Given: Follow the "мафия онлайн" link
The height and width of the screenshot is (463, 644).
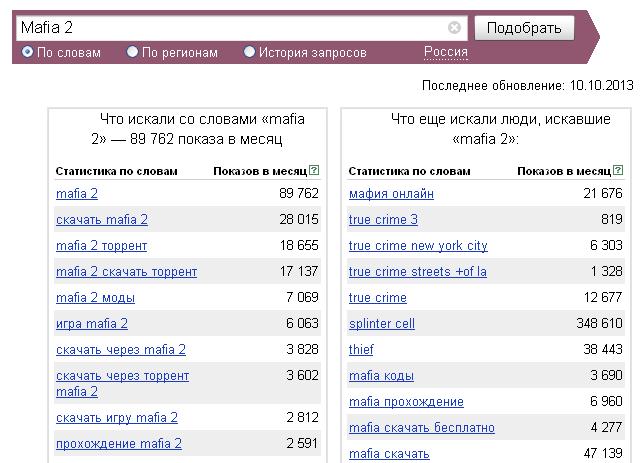Looking at the screenshot, I should click(x=391, y=193).
